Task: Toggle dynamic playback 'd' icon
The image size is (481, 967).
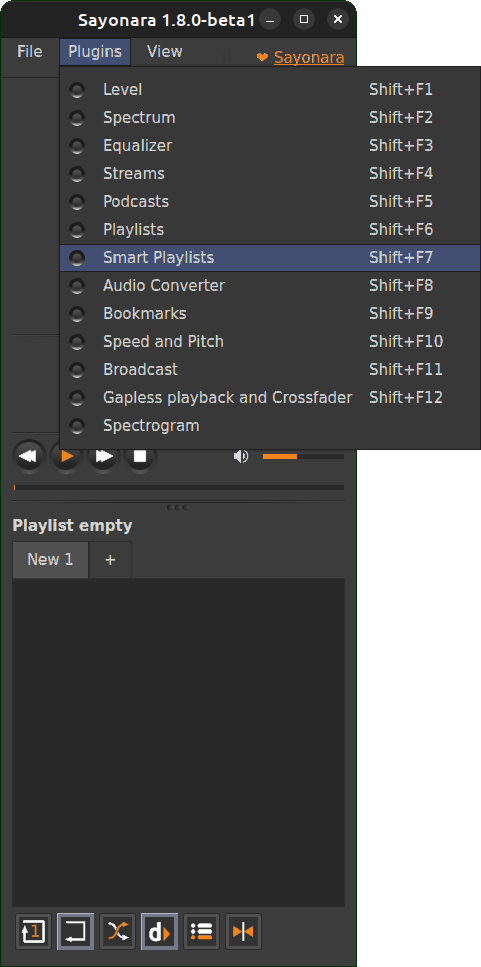Action: [159, 931]
